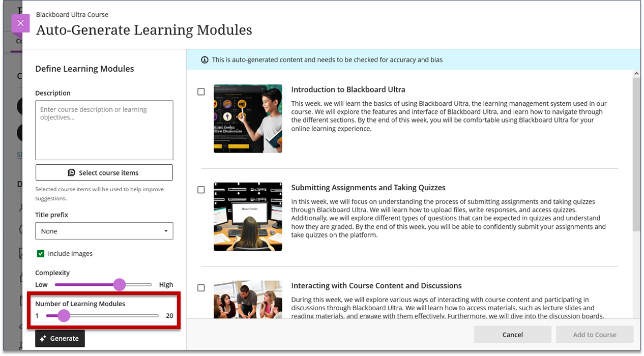The height and width of the screenshot is (356, 644).
Task: Check the Submitting Assignments and Taking Quizzes module
Action: [201, 190]
